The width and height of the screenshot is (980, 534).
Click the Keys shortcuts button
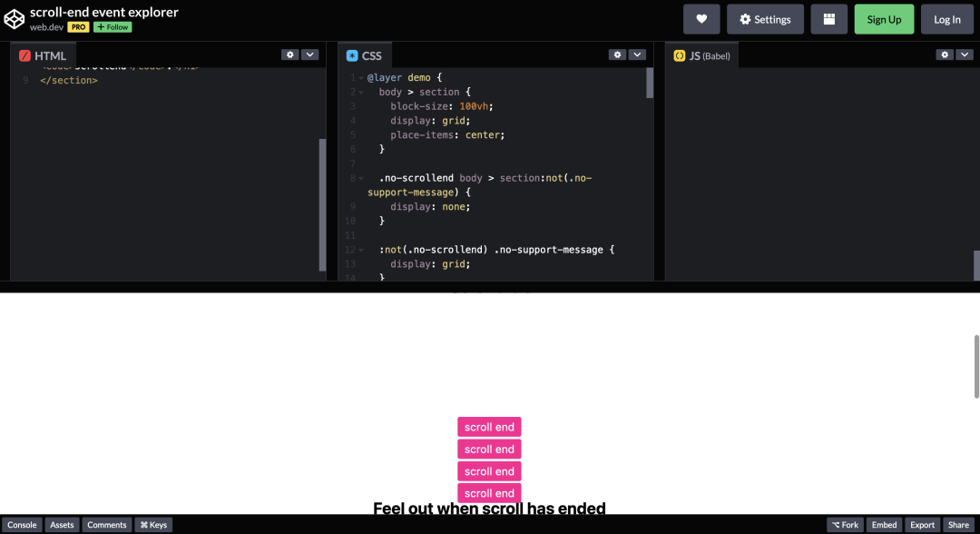(152, 524)
